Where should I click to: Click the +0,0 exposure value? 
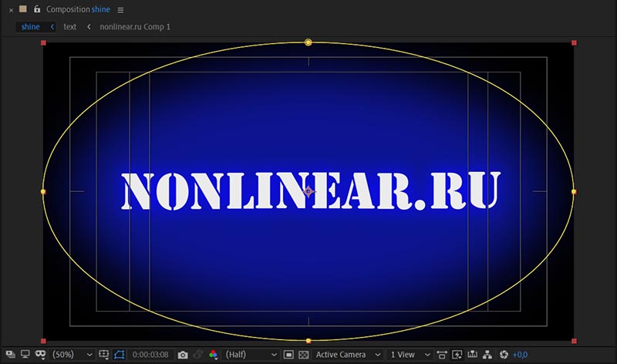tap(520, 355)
